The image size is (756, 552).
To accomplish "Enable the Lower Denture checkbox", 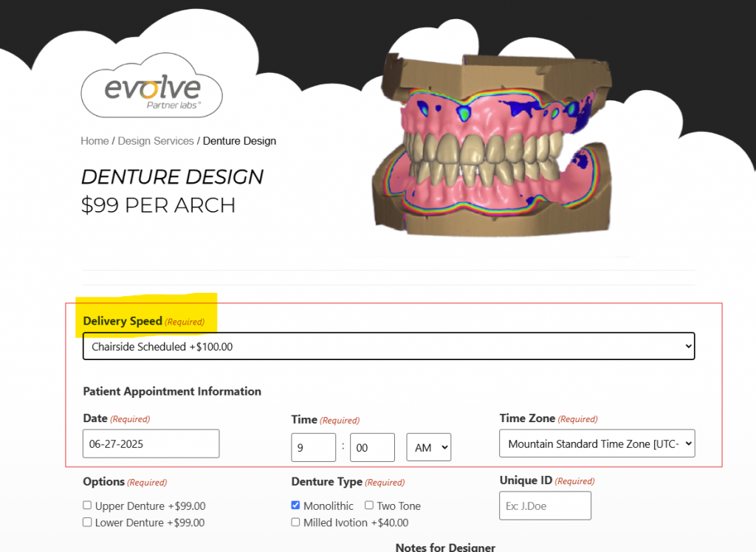I will coord(87,522).
